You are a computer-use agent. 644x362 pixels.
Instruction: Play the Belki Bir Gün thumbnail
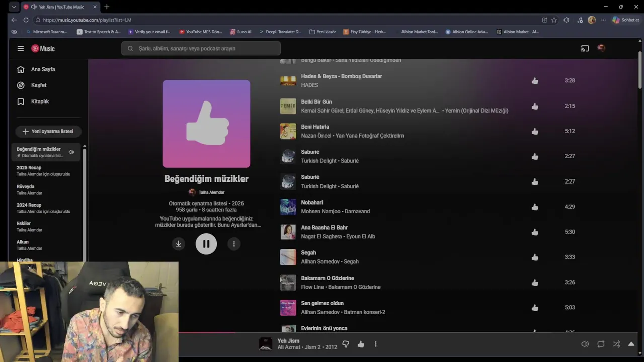pos(288,106)
